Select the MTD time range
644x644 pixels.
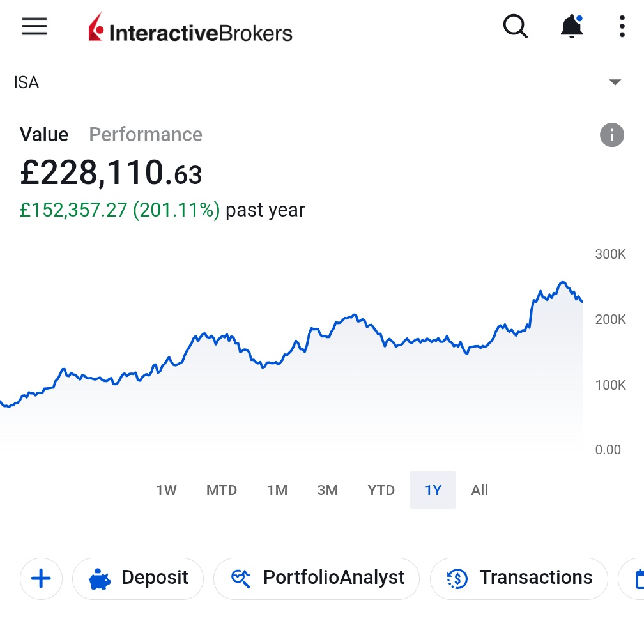222,490
